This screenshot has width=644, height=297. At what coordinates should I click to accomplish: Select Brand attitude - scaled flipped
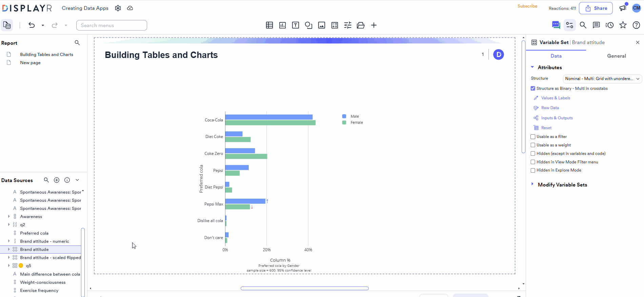click(x=51, y=258)
